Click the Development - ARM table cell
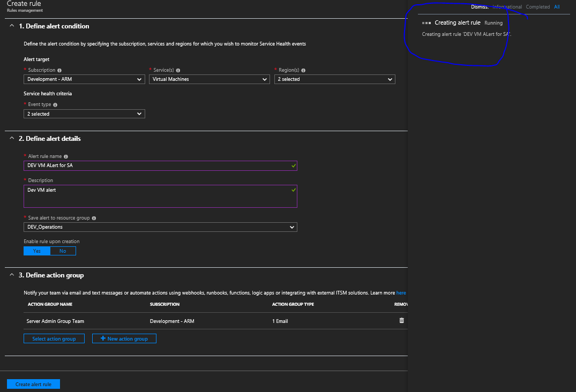The image size is (576, 392). click(172, 321)
